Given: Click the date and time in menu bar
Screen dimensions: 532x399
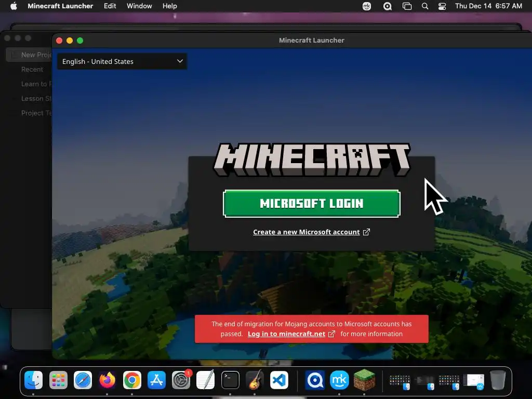Looking at the screenshot, I should (x=488, y=6).
